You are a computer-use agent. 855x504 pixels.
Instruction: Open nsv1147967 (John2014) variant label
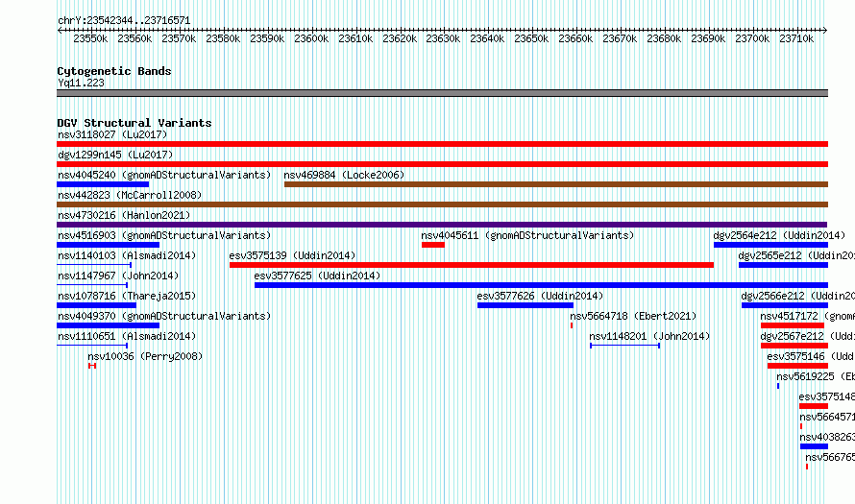pos(118,276)
